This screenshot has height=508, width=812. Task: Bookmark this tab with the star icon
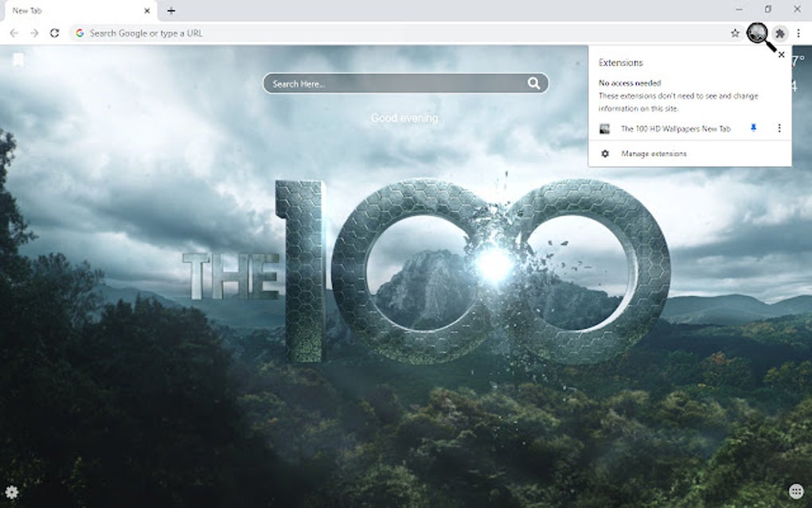click(x=735, y=33)
